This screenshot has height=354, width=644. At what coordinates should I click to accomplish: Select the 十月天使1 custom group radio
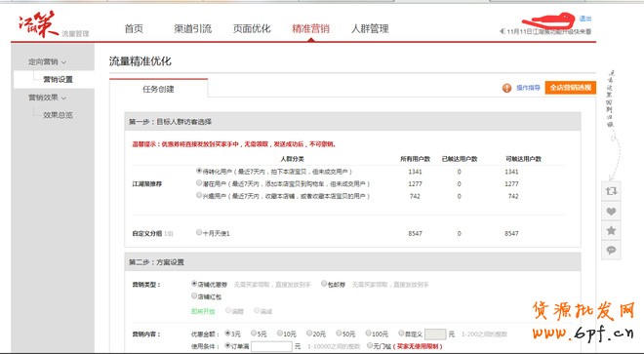(199, 232)
